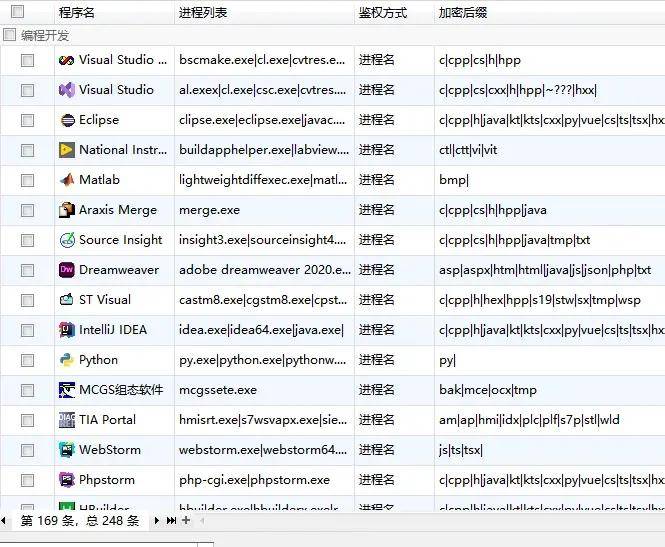Check the Source Insight row checkbox
Viewport: 665px width, 547px height.
tap(28, 240)
